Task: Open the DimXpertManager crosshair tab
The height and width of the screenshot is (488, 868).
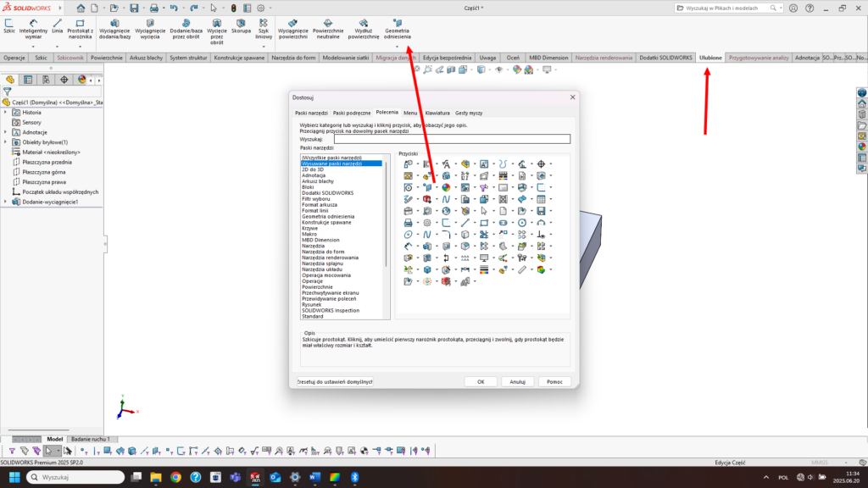Action: click(x=64, y=80)
